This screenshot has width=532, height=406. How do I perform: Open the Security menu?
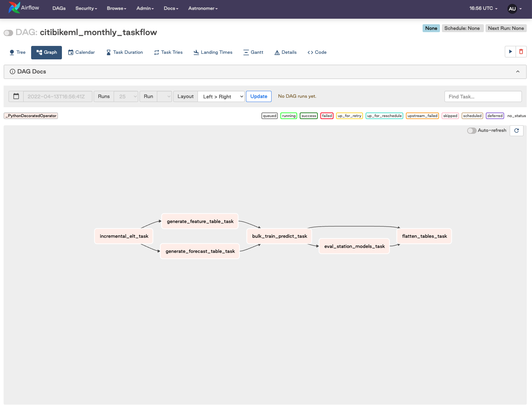(x=86, y=9)
